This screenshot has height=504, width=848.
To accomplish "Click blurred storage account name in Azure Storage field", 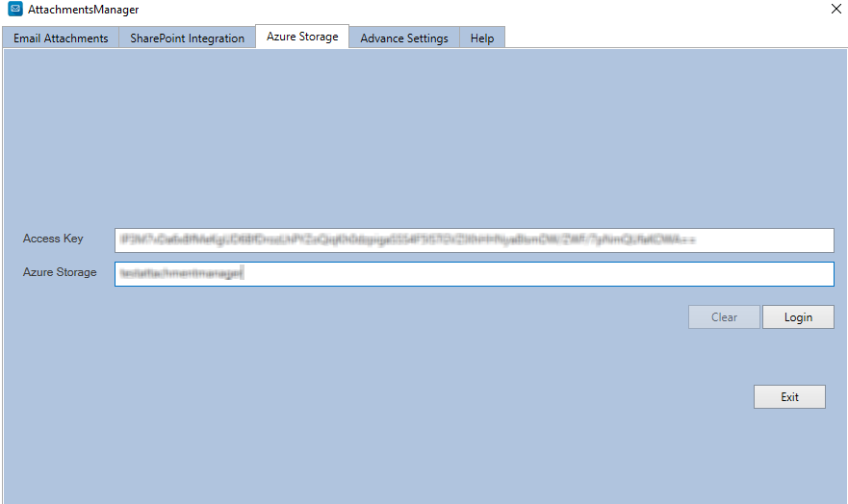I will point(181,274).
